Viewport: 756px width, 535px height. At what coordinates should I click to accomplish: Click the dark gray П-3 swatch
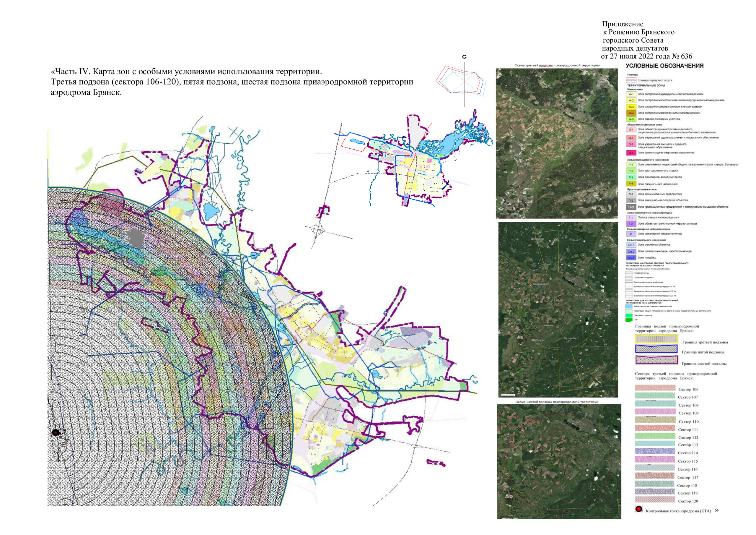(630, 207)
